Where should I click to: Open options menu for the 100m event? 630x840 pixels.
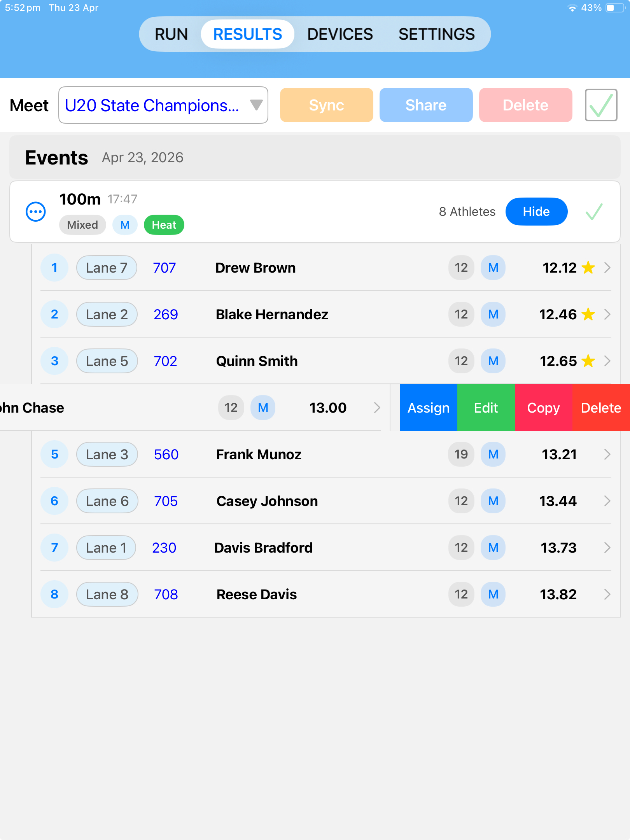tap(35, 211)
